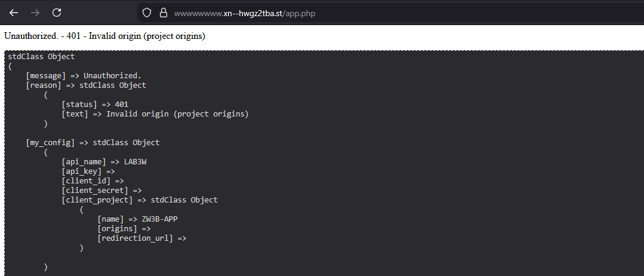Screen dimensions: 644x276
Task: Click the "[redirection_url]" line
Action: click(142, 238)
